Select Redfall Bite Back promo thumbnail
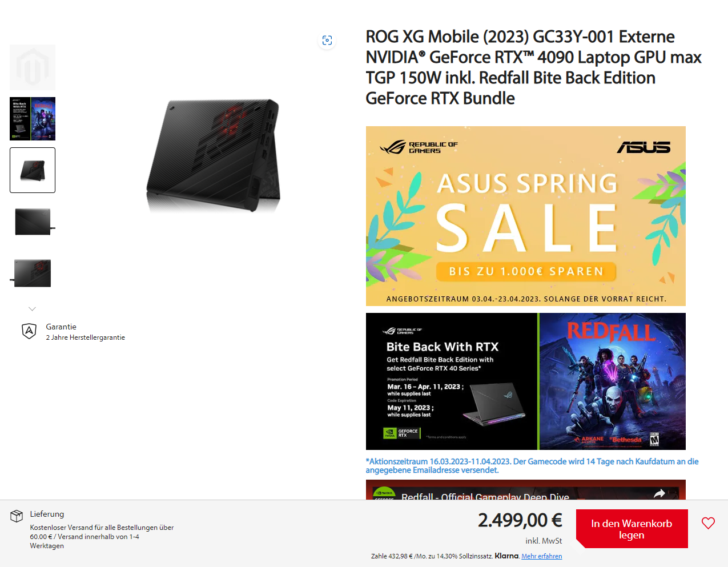This screenshot has width=728, height=567. (33, 119)
